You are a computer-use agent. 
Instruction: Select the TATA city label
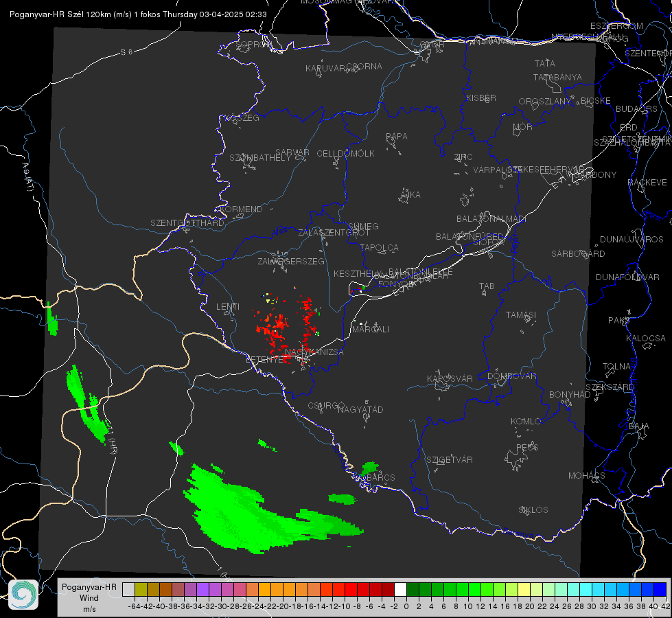(545, 63)
